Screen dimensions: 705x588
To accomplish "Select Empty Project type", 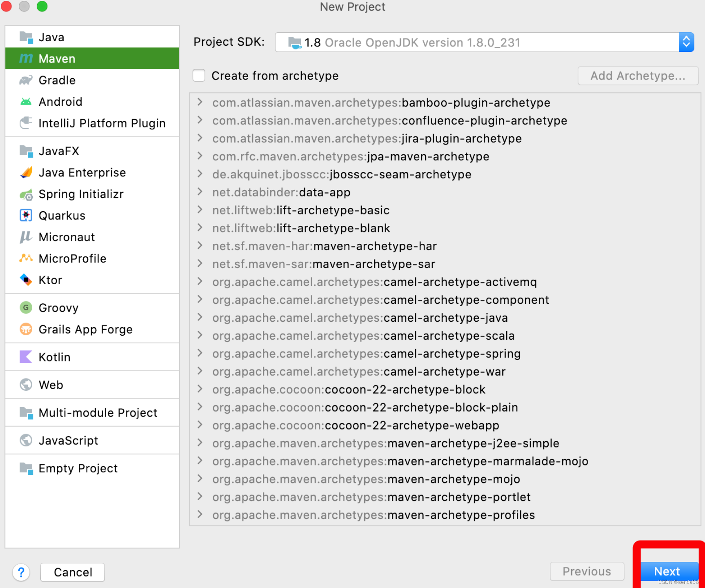I will coord(92,468).
